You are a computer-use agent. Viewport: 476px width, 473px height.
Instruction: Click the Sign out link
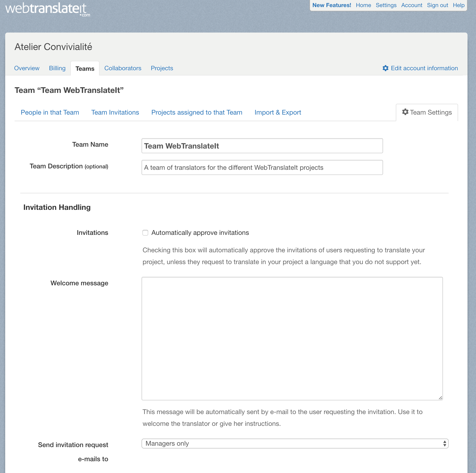(437, 5)
